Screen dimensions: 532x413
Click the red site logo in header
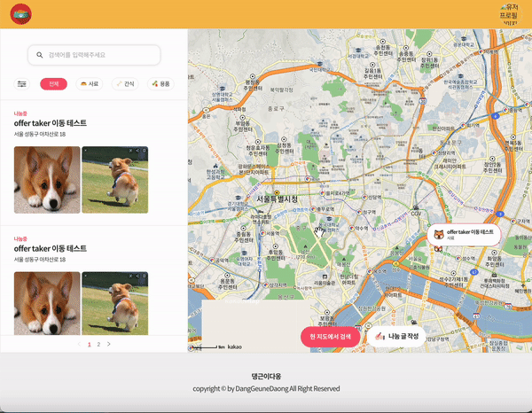(21, 14)
